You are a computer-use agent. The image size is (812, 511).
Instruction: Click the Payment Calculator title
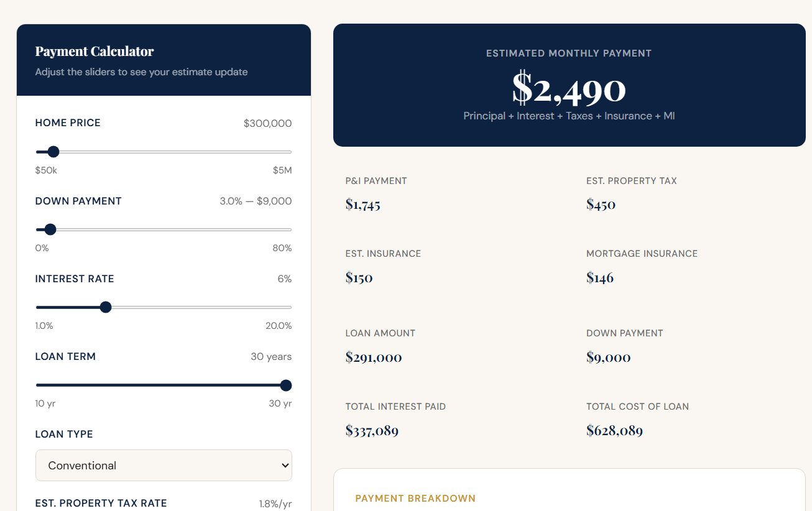(x=95, y=52)
